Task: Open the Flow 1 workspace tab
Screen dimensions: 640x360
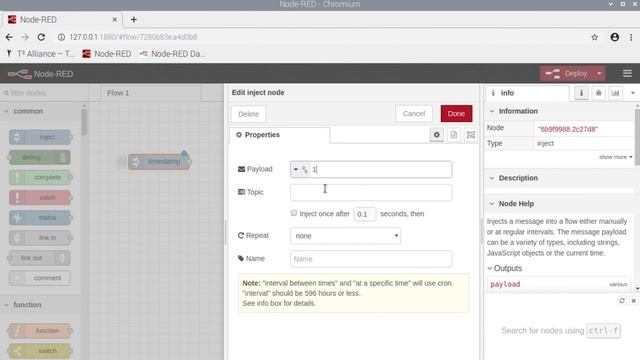Action: click(151, 93)
